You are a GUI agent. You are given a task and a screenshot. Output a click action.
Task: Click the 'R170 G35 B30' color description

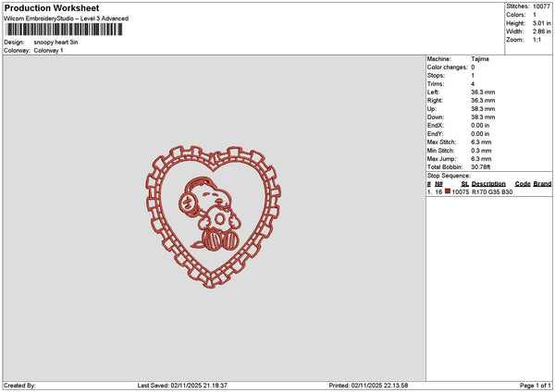492,192
